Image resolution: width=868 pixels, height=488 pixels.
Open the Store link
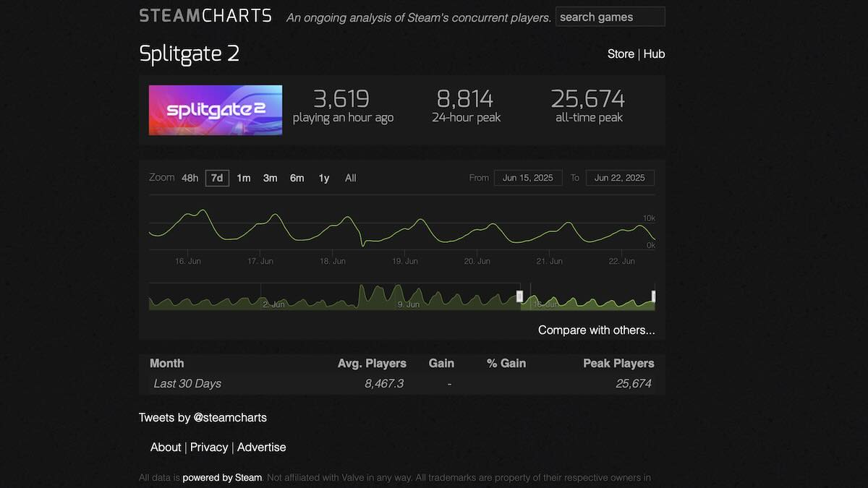click(621, 54)
